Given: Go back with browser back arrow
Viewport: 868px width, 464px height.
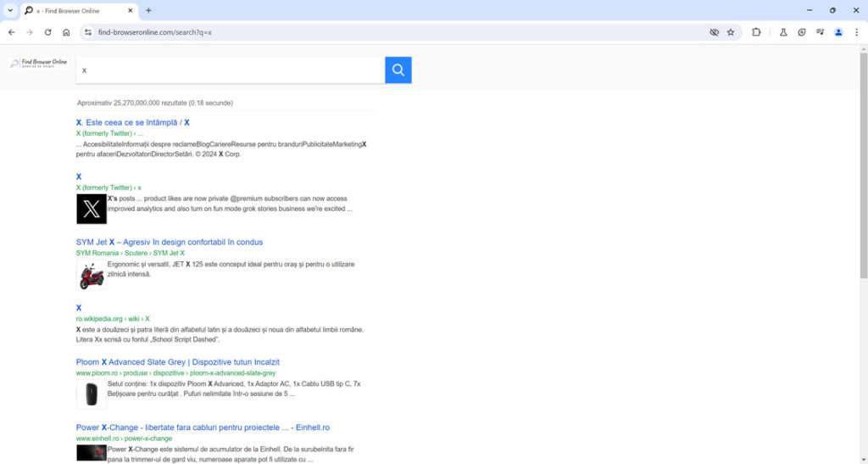Looking at the screenshot, I should [12, 33].
